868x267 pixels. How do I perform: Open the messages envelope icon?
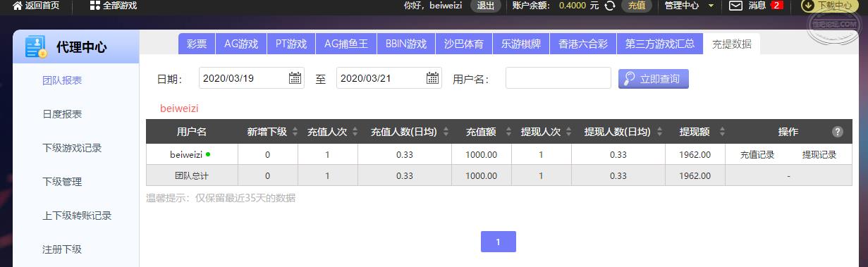coord(735,6)
